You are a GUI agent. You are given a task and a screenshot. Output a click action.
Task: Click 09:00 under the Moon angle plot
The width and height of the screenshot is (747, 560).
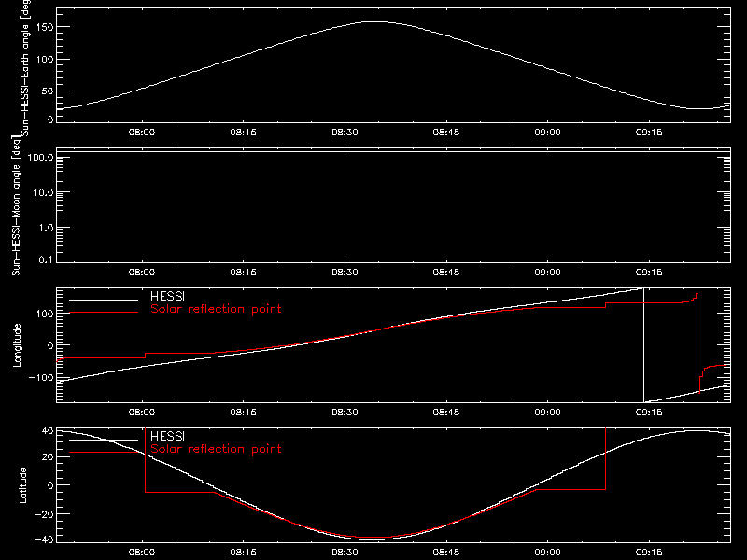547,273
